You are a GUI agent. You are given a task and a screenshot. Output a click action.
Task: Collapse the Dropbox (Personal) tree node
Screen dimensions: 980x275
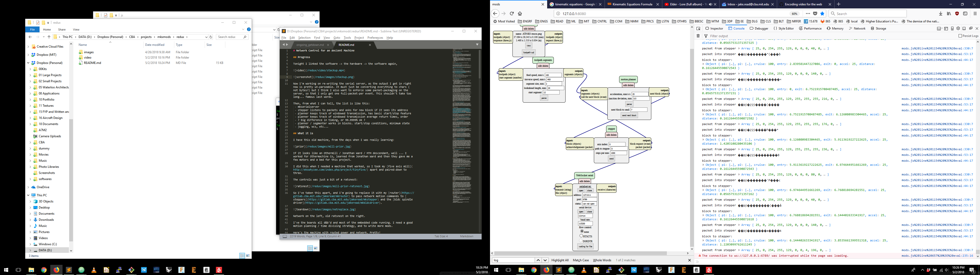click(x=28, y=63)
